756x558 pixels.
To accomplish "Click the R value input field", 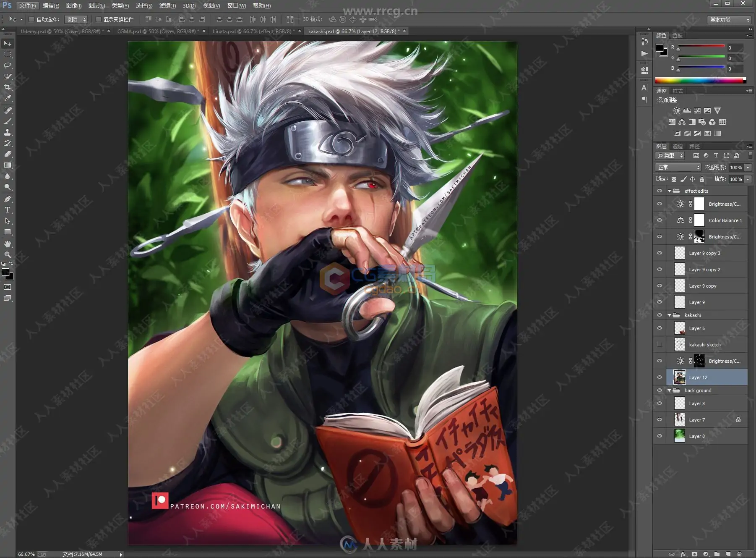I will (735, 48).
